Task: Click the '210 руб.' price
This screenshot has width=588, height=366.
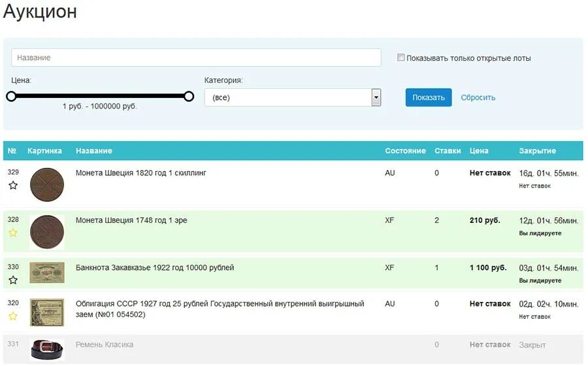Action: click(485, 220)
